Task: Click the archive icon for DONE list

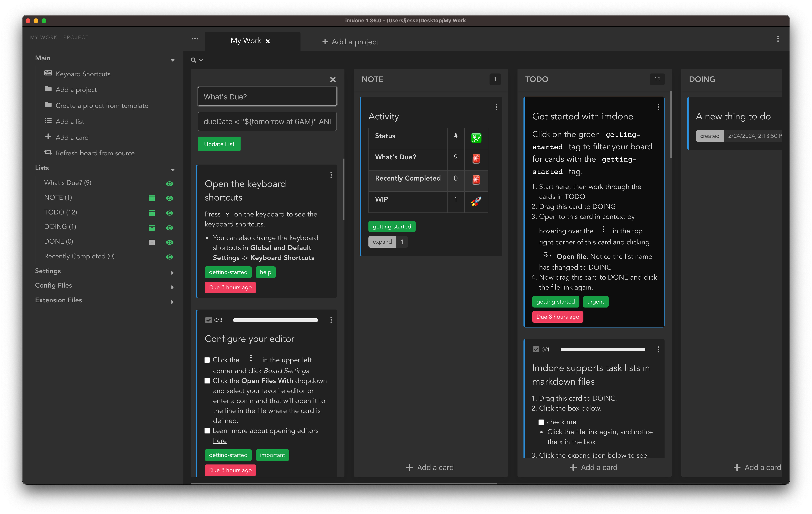Action: 152,242
